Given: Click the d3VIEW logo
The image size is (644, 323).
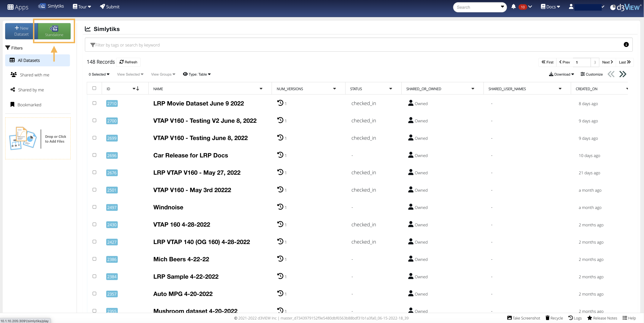Looking at the screenshot, I should coord(625,7).
